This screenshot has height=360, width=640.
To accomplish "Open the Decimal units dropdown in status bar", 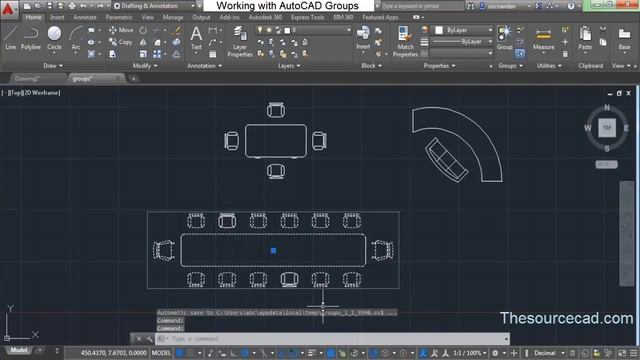I will (x=549, y=353).
